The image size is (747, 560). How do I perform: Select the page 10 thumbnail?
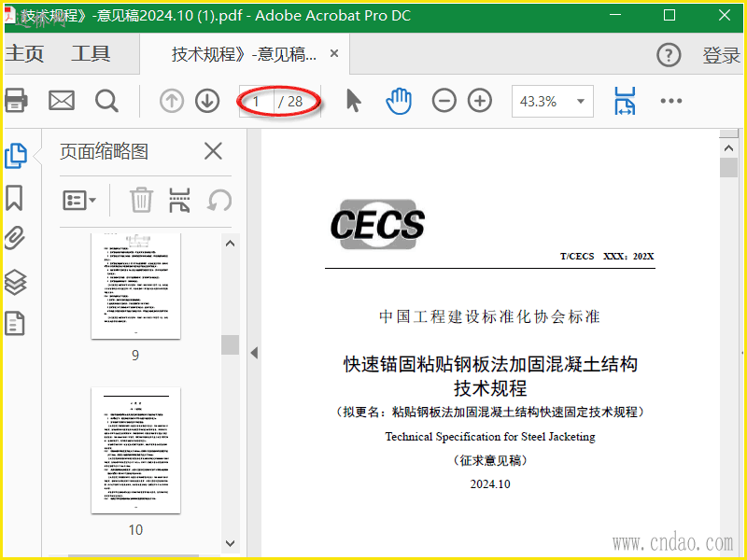(x=135, y=451)
